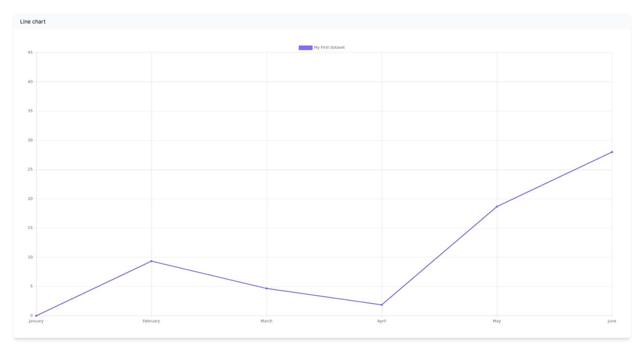The image size is (644, 362).
Task: Click the 'My First dataset' legend label
Action: pos(329,48)
